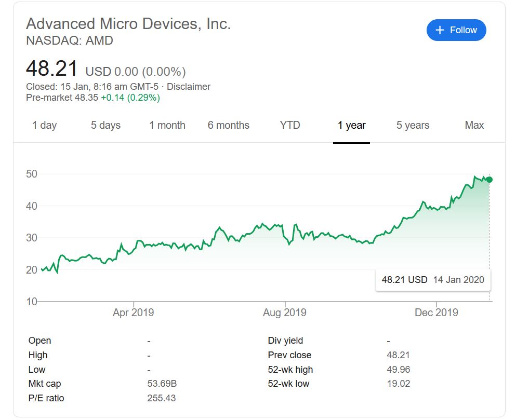Click the NASDAQ: AMD ticker text
The width and height of the screenshot is (516, 420).
click(x=69, y=40)
